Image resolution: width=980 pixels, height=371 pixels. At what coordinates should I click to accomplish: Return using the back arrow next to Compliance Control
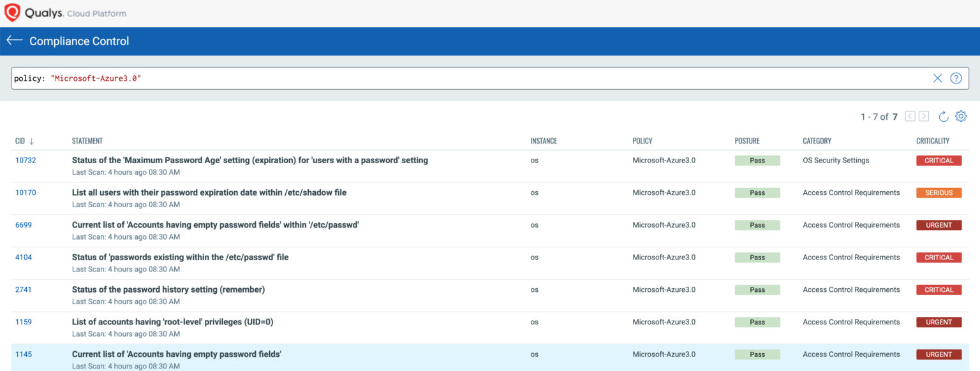[x=14, y=40]
